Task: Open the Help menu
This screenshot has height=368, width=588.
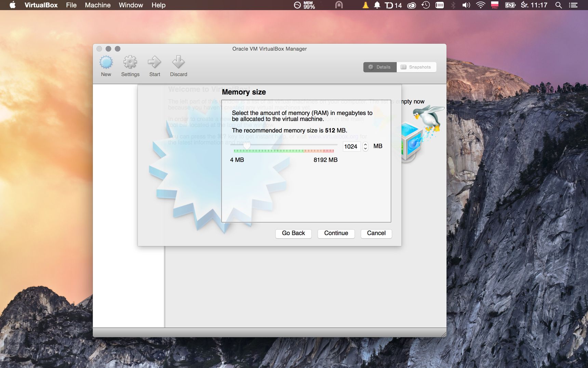Action: point(159,5)
